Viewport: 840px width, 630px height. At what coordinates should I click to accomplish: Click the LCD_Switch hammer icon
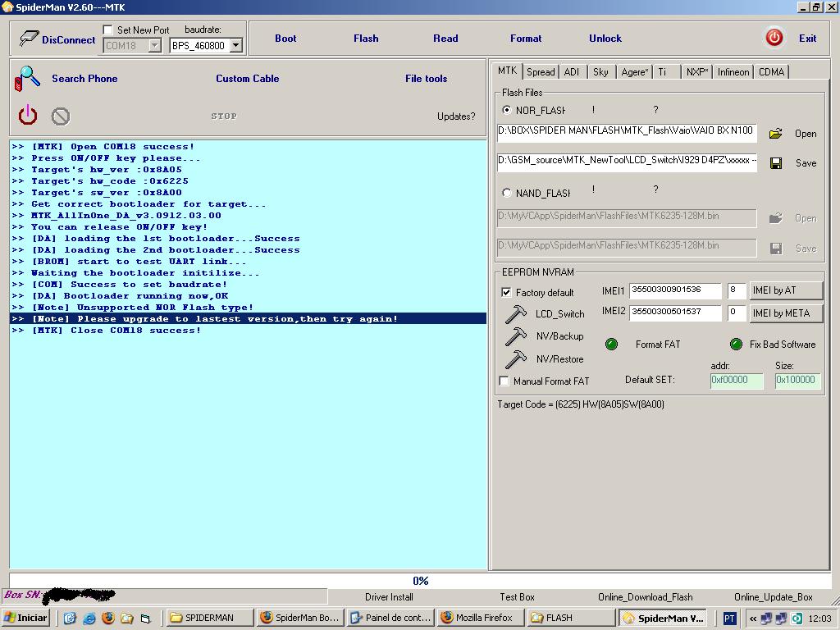coord(516,314)
